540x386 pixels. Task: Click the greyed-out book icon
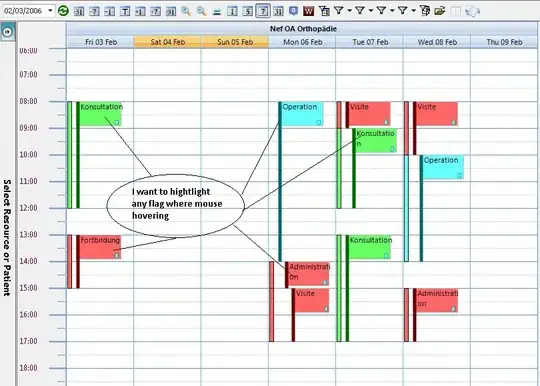pyautogui.click(x=455, y=11)
